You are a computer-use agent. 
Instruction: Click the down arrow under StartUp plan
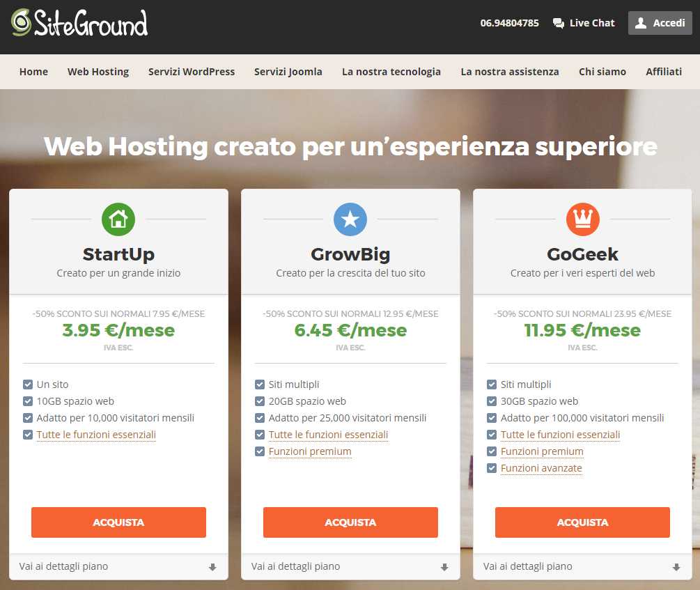212,567
